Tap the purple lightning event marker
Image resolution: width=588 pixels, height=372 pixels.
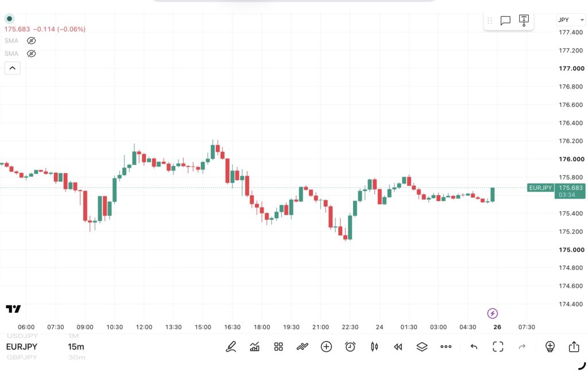point(492,313)
